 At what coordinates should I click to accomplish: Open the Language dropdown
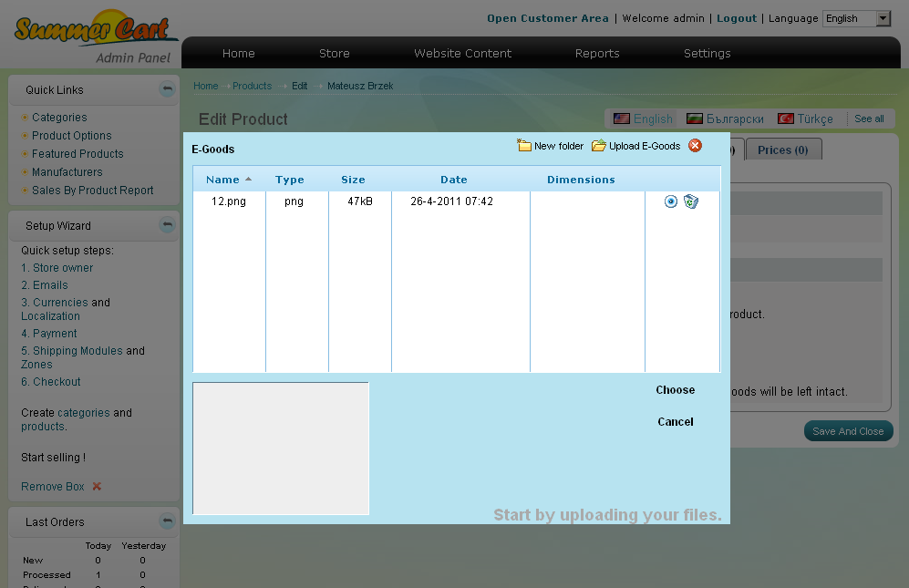[x=883, y=18]
